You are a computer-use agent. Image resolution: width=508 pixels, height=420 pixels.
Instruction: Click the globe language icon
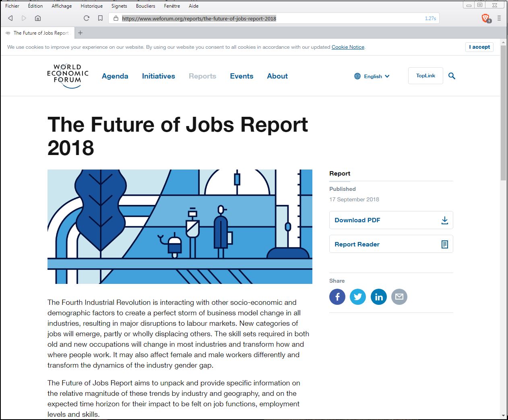(357, 76)
